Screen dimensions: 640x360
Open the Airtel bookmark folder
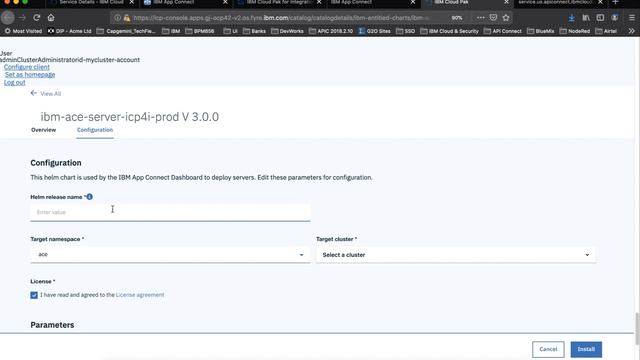coord(606,31)
